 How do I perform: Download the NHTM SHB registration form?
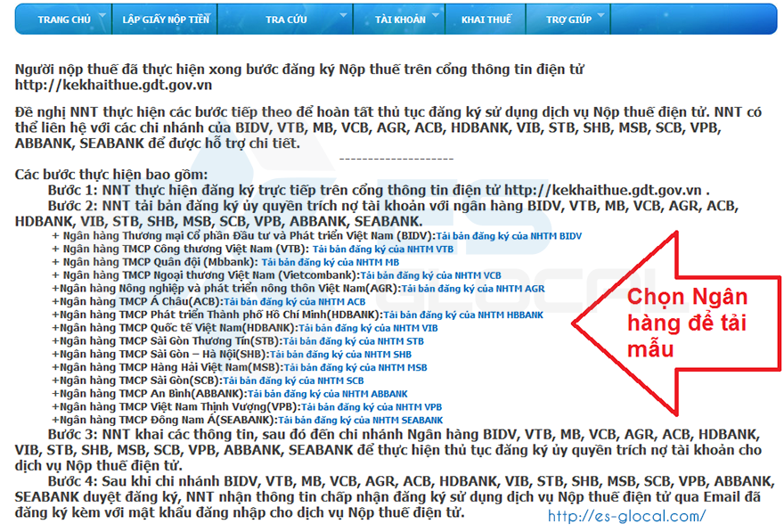(x=340, y=354)
